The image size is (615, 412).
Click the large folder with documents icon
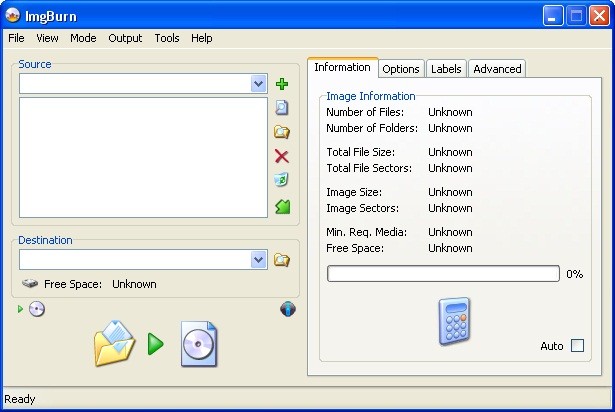114,343
